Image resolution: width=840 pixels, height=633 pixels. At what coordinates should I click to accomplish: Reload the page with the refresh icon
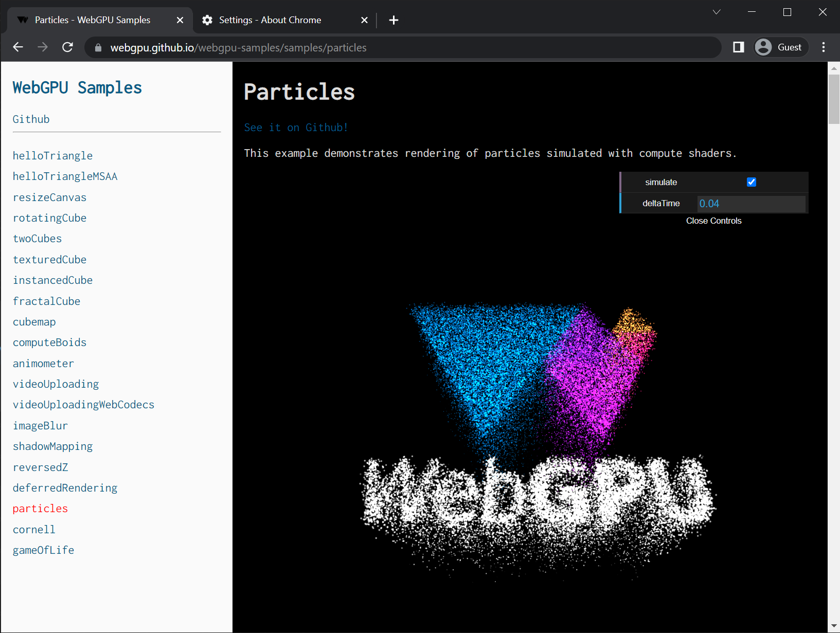click(67, 47)
